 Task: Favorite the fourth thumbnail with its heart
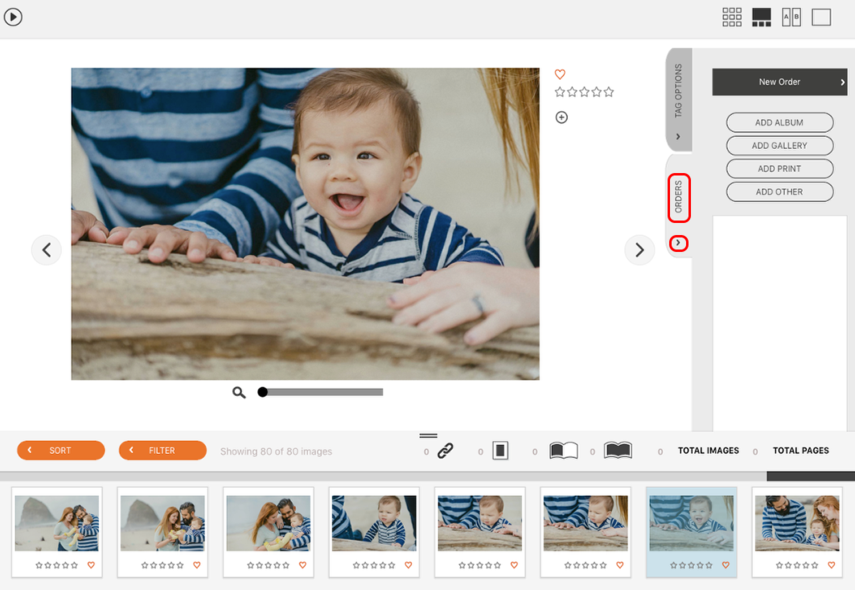(408, 565)
